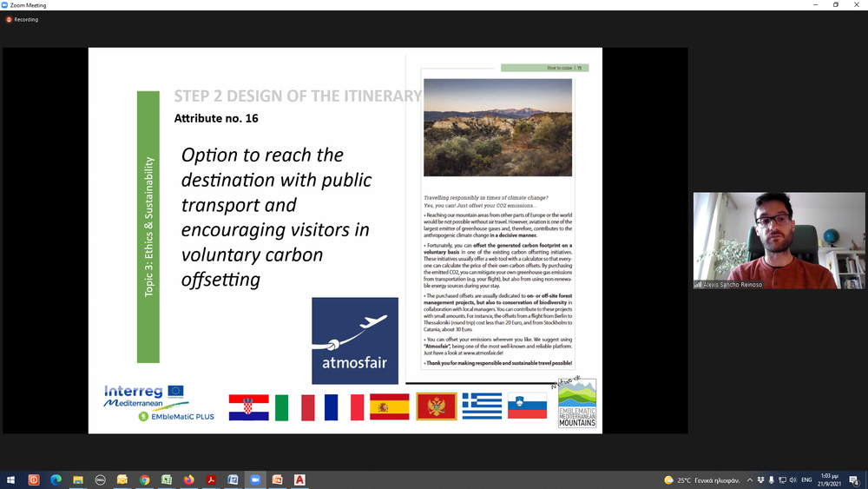Open Firefox from the taskbar
Screen dimensions: 868x489
click(x=189, y=479)
